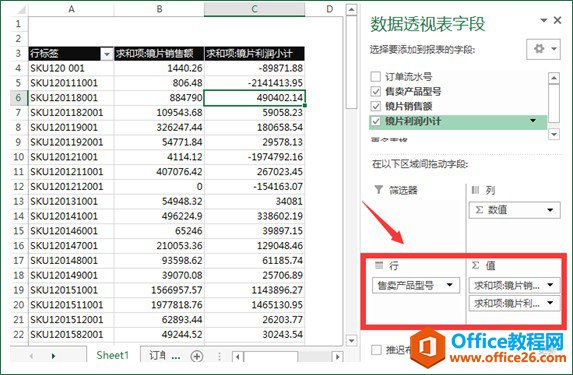The width and height of the screenshot is (573, 375).
Task: Check the 订单流水号 field checkbox
Action: [376, 76]
